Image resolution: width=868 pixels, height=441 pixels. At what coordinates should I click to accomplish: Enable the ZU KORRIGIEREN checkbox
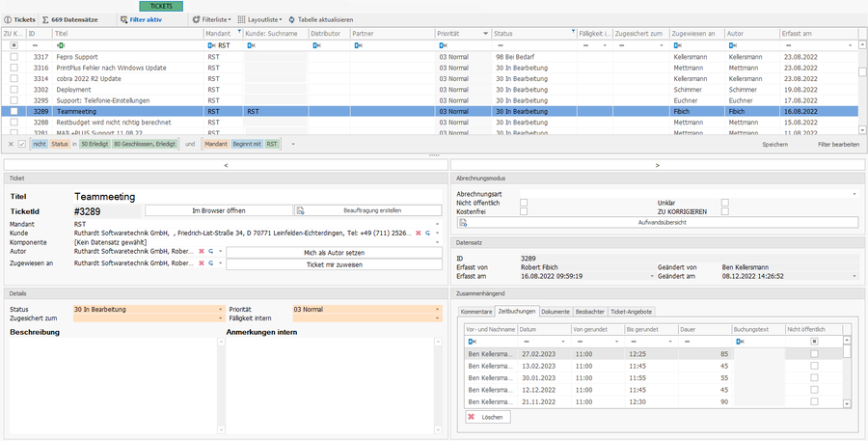click(725, 211)
